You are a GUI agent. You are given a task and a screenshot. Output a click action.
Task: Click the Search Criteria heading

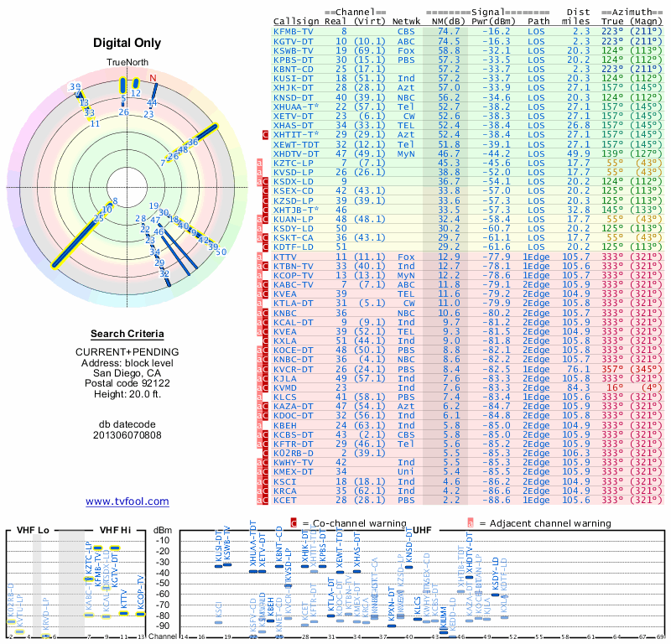tap(127, 334)
